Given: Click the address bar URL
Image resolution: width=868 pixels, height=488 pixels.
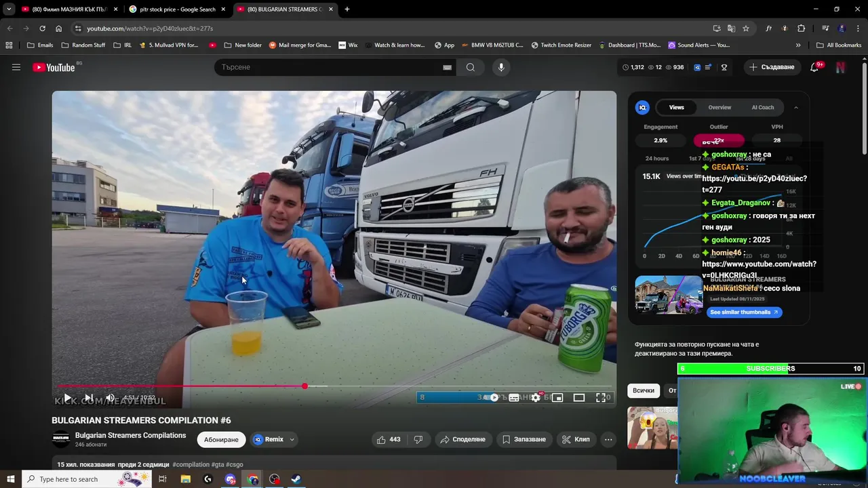Looking at the screenshot, I should point(150,28).
